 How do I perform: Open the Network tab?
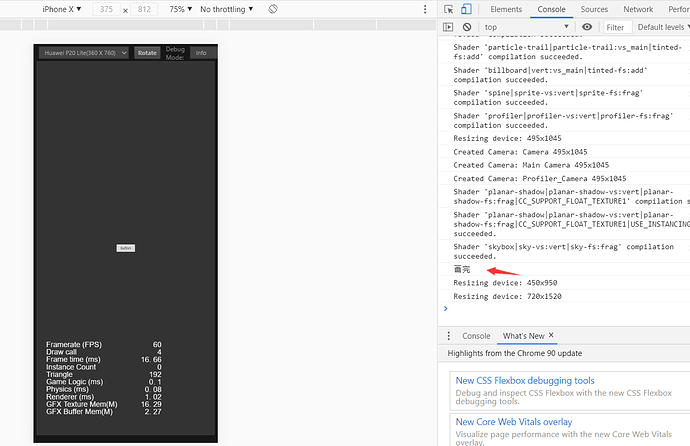[x=638, y=9]
